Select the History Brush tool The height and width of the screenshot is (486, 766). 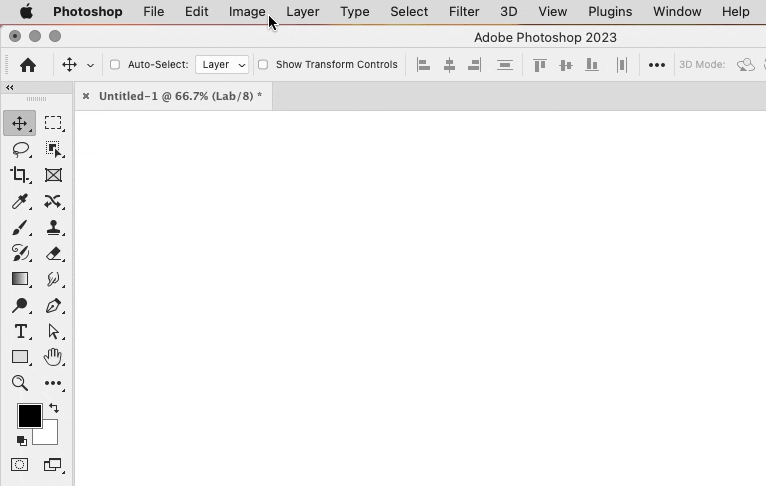tap(20, 253)
